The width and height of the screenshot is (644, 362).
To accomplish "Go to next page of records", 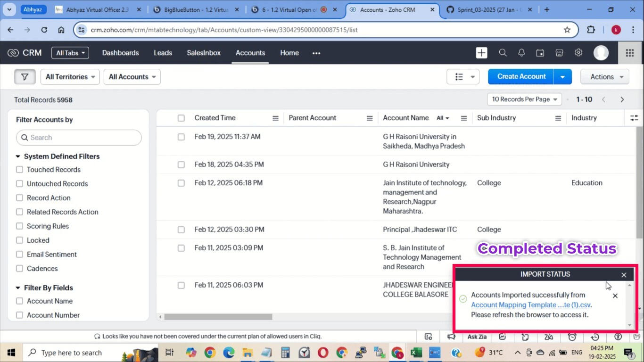I will coord(622,99).
